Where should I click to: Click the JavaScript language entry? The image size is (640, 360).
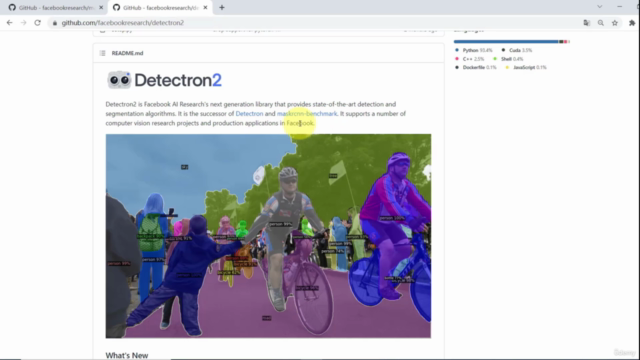[x=526, y=67]
